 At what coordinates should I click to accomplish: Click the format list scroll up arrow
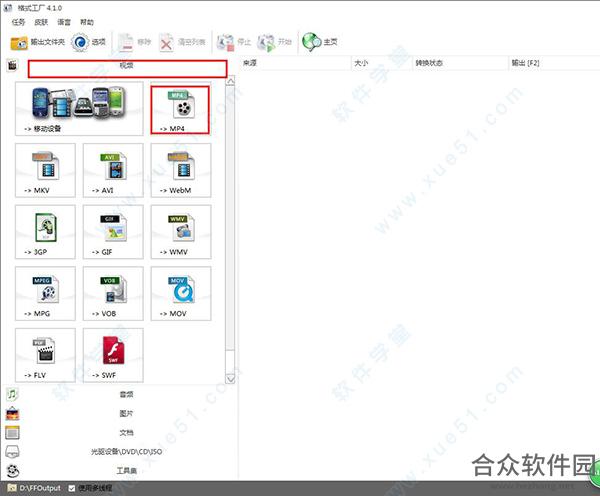tap(230, 81)
